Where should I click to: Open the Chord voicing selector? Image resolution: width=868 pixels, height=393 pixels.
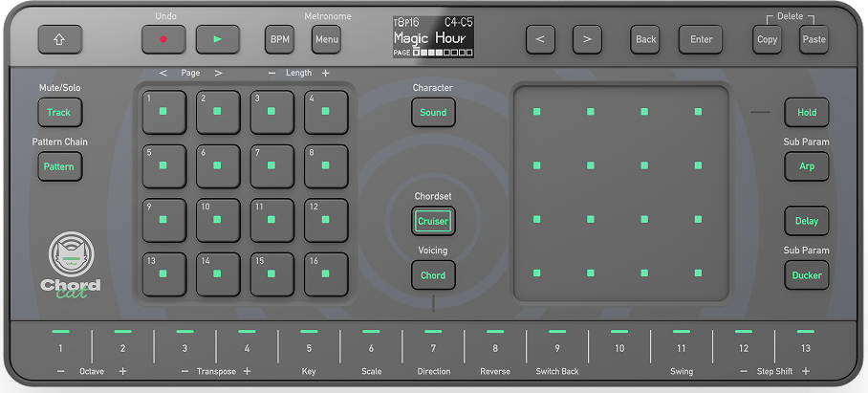[433, 275]
